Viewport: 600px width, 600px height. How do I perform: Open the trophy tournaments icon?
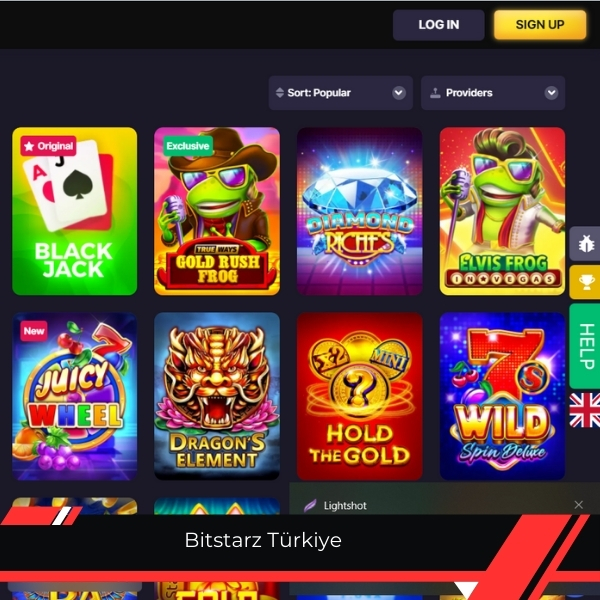pos(585,282)
